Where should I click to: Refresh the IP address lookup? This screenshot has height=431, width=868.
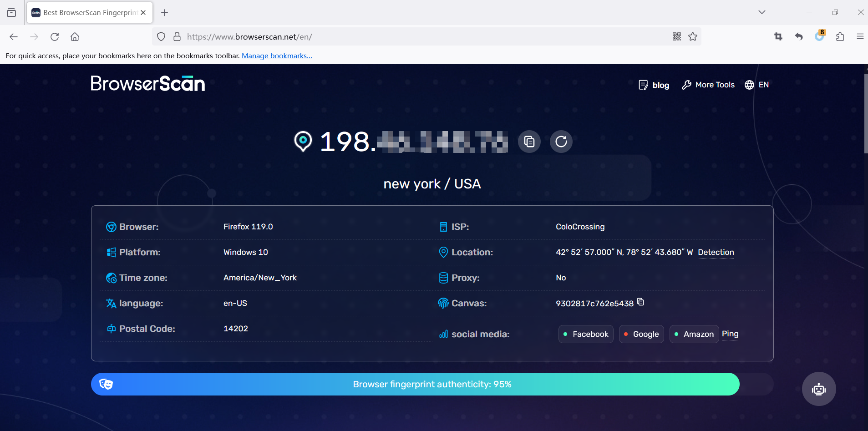(x=561, y=142)
